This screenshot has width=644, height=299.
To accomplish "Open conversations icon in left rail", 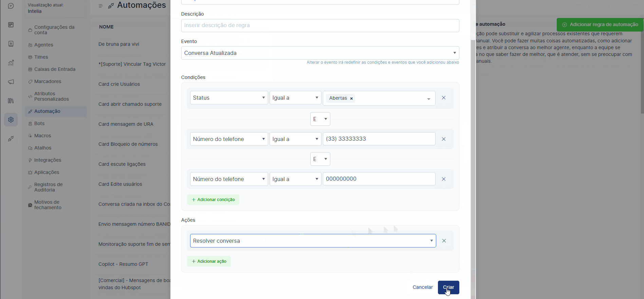I will point(11,6).
